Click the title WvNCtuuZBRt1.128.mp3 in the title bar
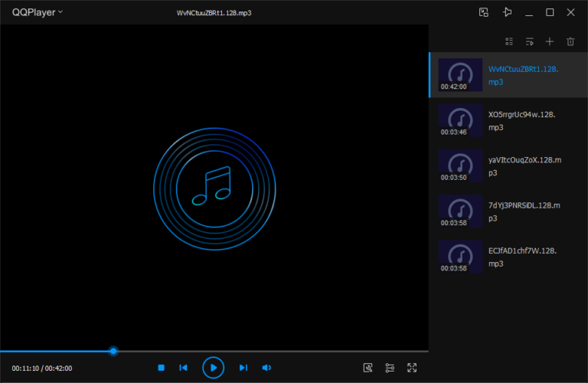The height and width of the screenshot is (383, 588). pos(214,13)
